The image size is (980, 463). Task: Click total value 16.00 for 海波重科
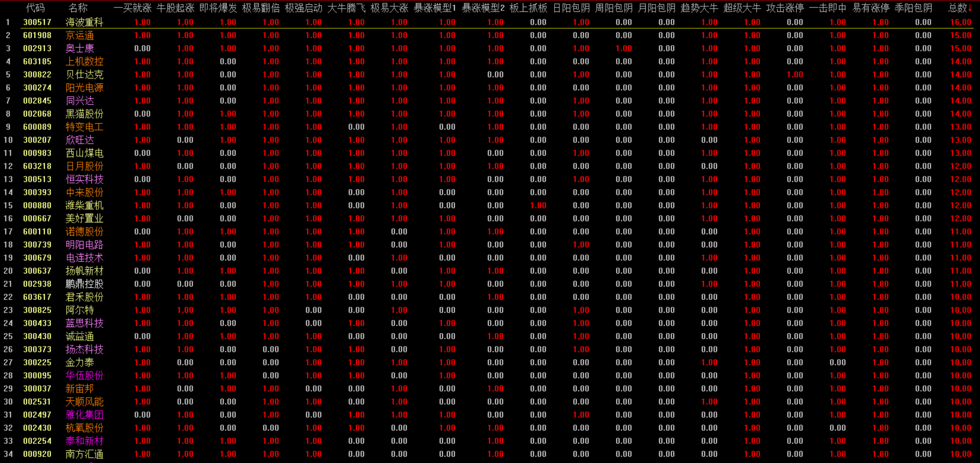pyautogui.click(x=961, y=22)
